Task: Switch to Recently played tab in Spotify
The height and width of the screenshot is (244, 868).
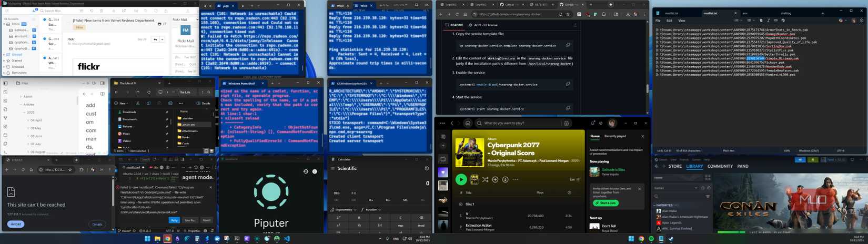Action: [x=615, y=136]
